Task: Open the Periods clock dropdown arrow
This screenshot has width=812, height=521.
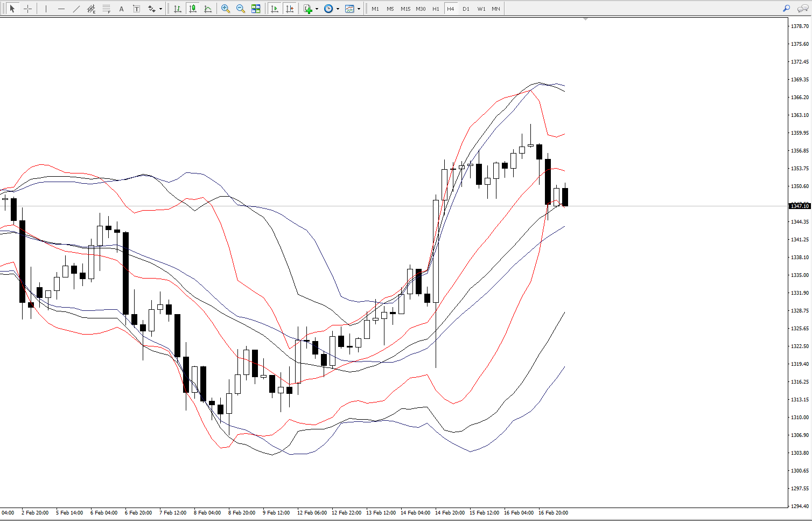Action: point(338,9)
